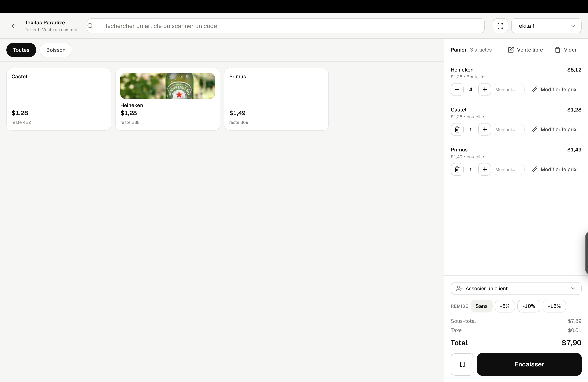This screenshot has width=588, height=382.
Task: Click the Tekilas Paradize store name
Action: [x=45, y=22]
